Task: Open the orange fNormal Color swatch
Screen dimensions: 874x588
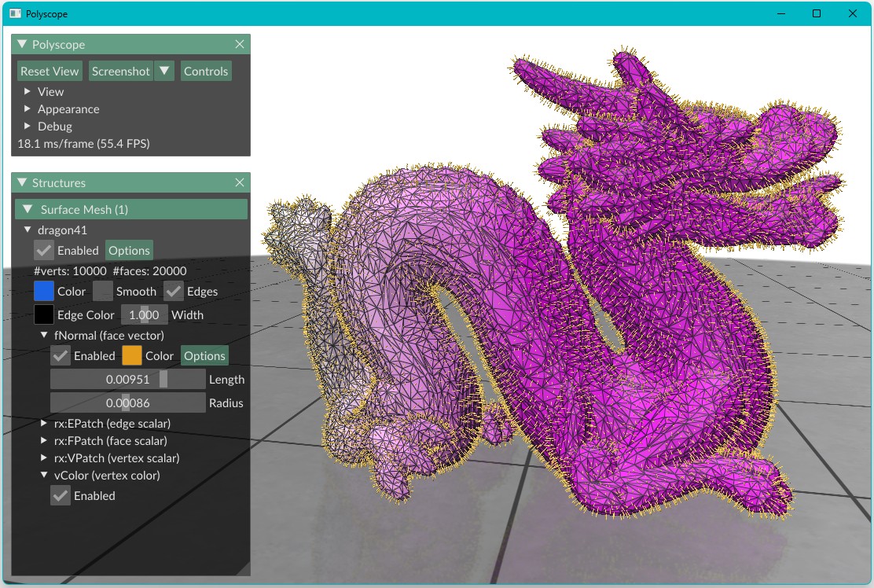Action: pos(132,355)
